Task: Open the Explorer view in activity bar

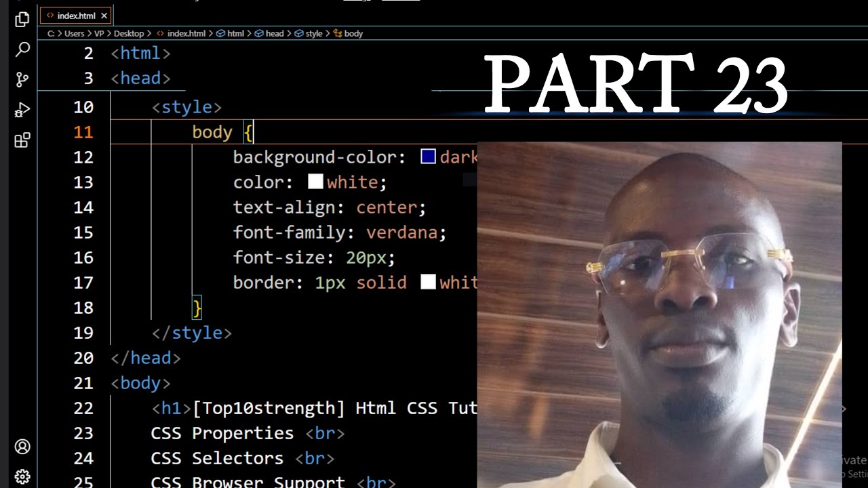Action: tap(22, 19)
